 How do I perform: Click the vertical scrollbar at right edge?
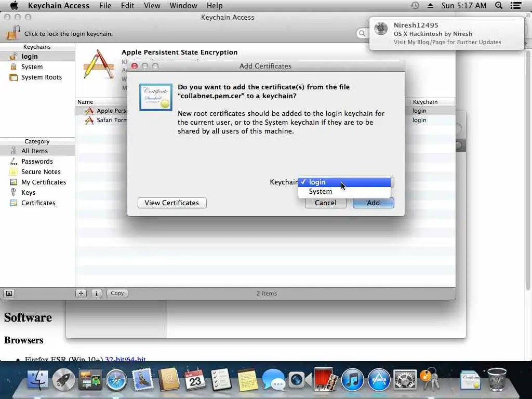[x=528, y=170]
